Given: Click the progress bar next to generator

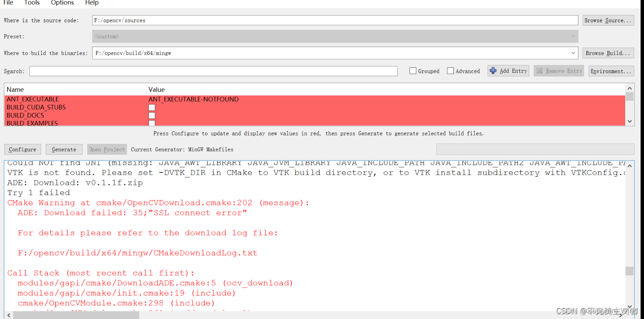Looking at the screenshot, I should (x=535, y=149).
